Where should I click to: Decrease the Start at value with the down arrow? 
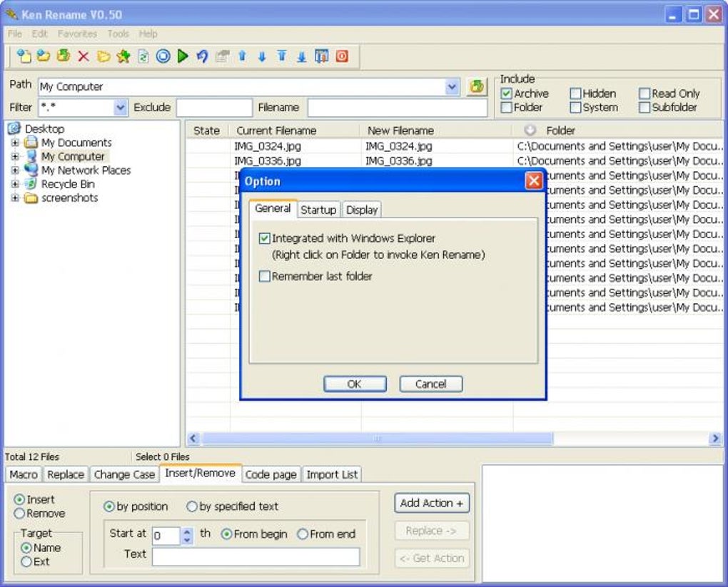pyautogui.click(x=187, y=540)
